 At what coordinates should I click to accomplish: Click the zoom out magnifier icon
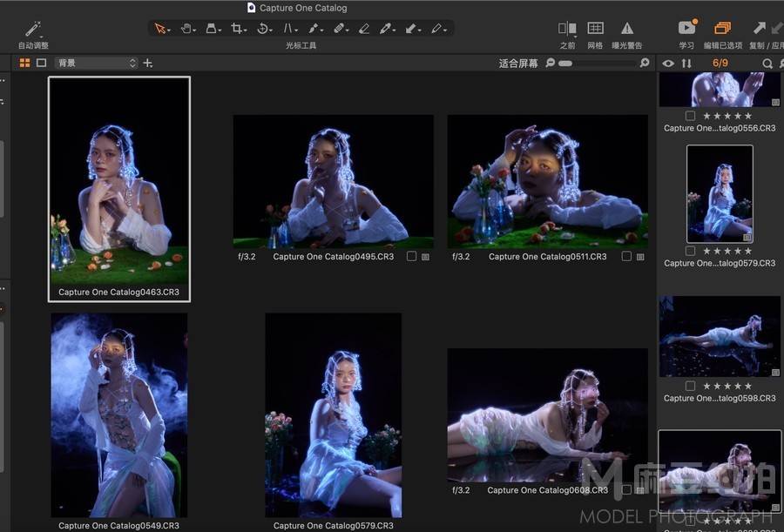pyautogui.click(x=550, y=63)
